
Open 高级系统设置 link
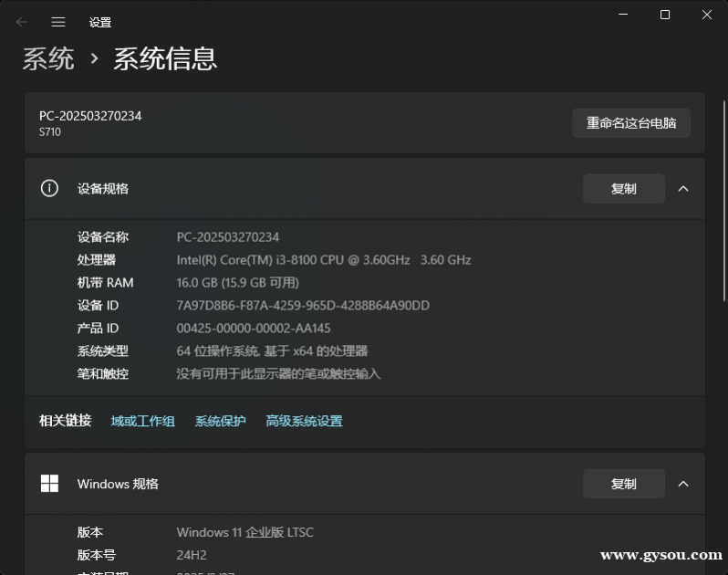point(304,421)
